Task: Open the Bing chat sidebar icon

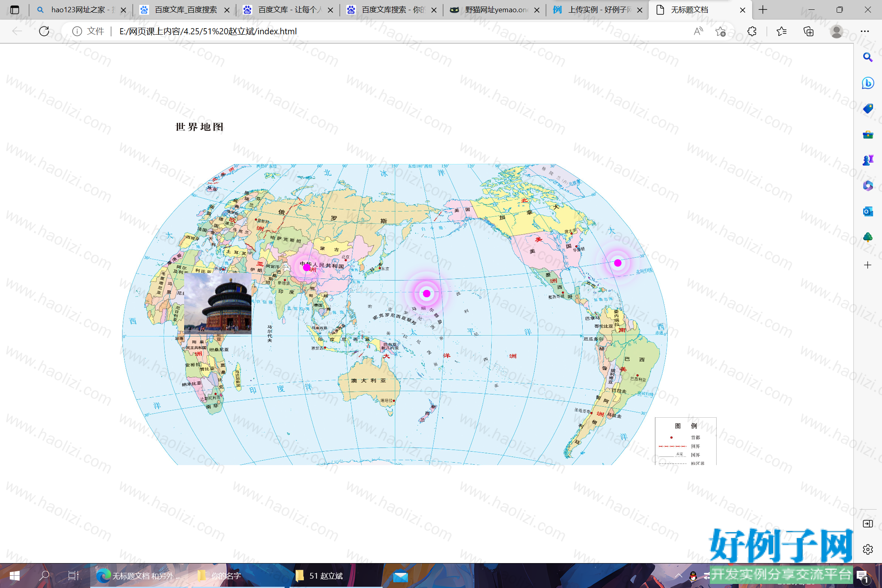Action: coord(868,83)
